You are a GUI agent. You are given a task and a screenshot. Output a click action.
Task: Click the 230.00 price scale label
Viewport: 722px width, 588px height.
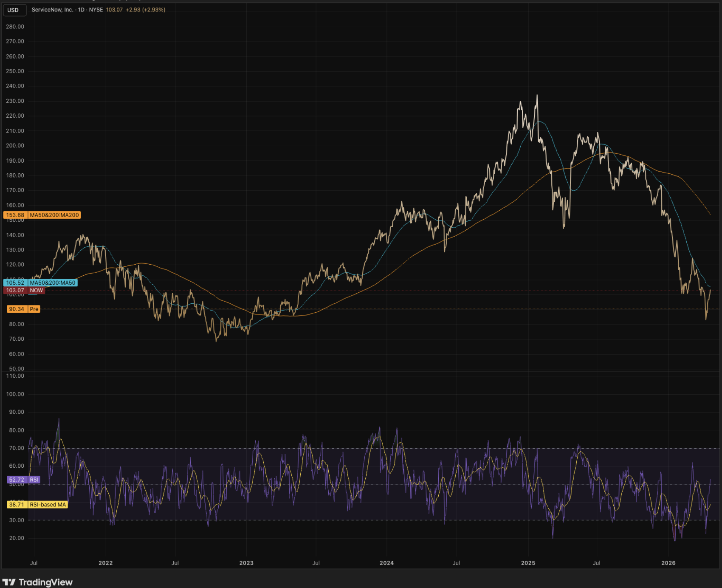pos(15,101)
